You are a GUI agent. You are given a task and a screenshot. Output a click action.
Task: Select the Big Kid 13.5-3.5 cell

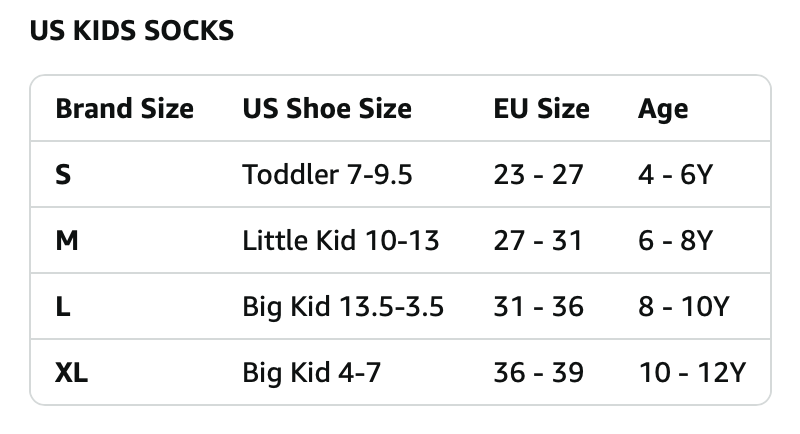click(x=343, y=306)
